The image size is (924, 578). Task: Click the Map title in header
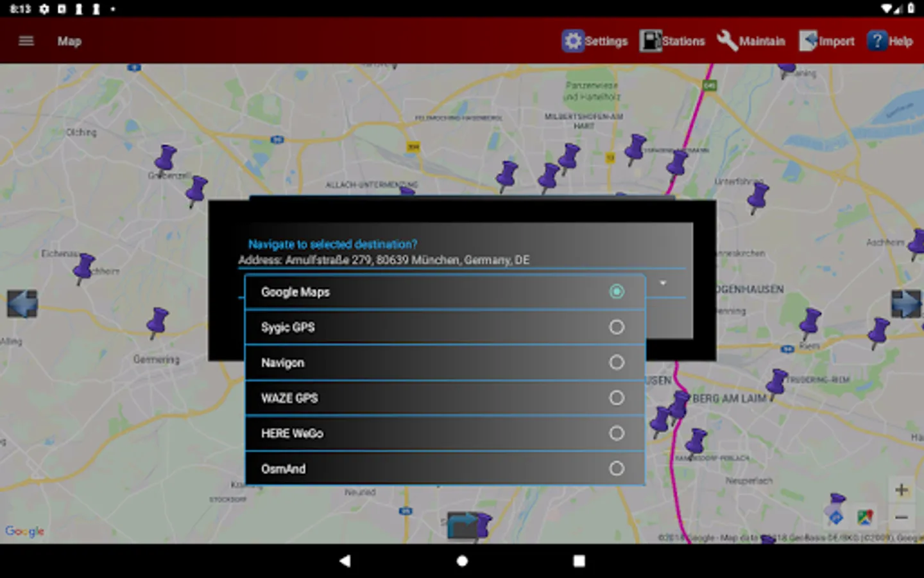(69, 41)
